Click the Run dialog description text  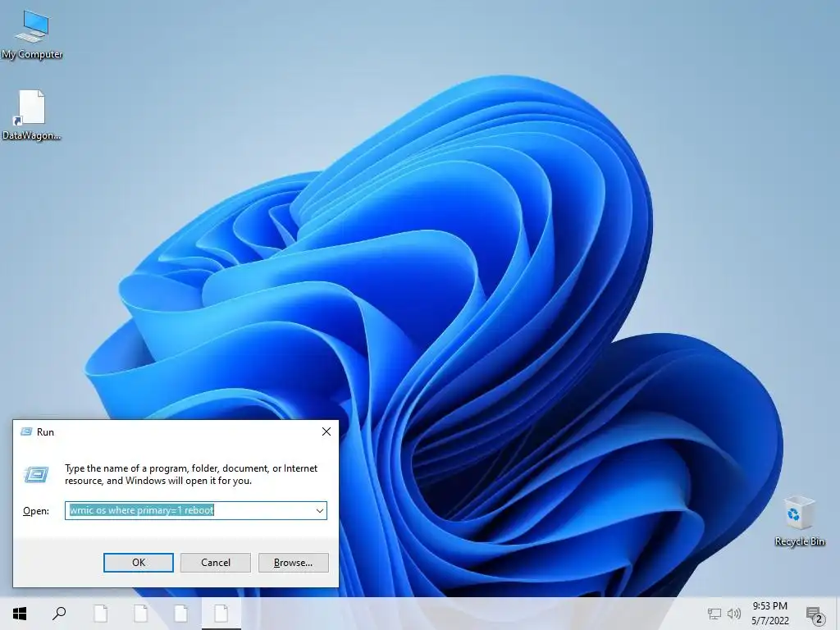[191, 475]
